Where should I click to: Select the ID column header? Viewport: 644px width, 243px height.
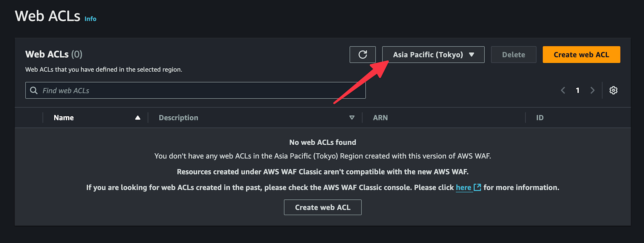click(540, 118)
